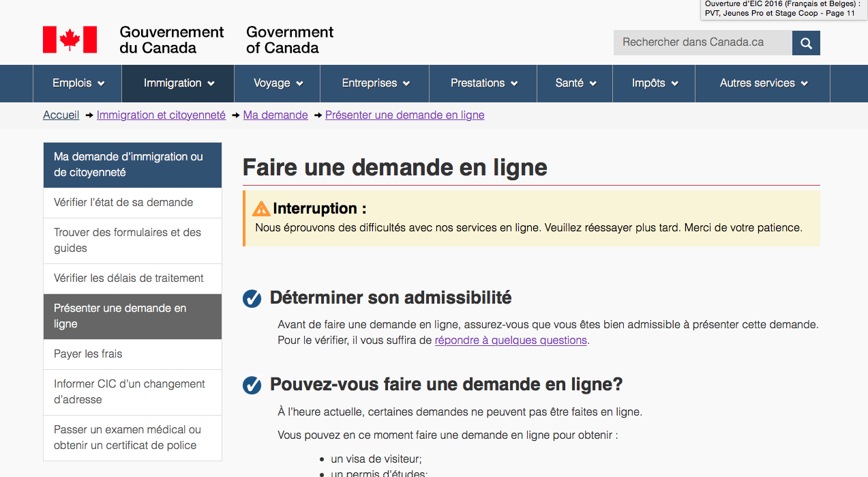This screenshot has width=868, height=477.
Task: Click the répondre à quelques questions link
Action: tap(511, 340)
